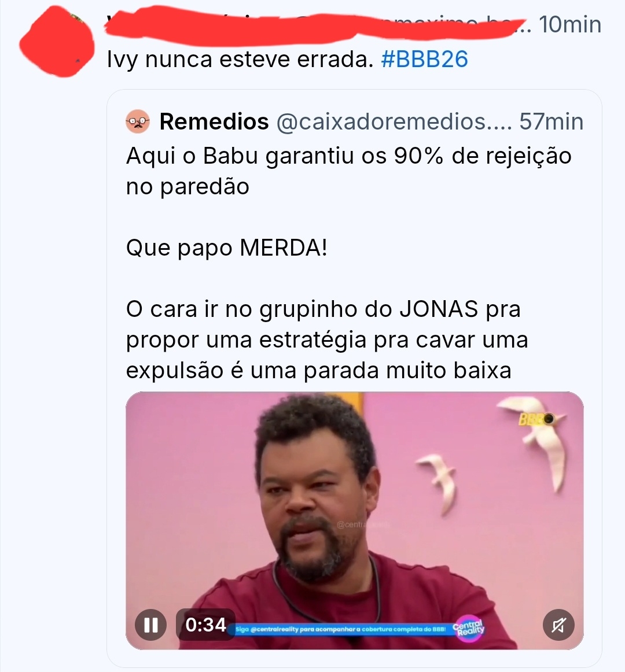Pause the playing video

pyautogui.click(x=150, y=625)
